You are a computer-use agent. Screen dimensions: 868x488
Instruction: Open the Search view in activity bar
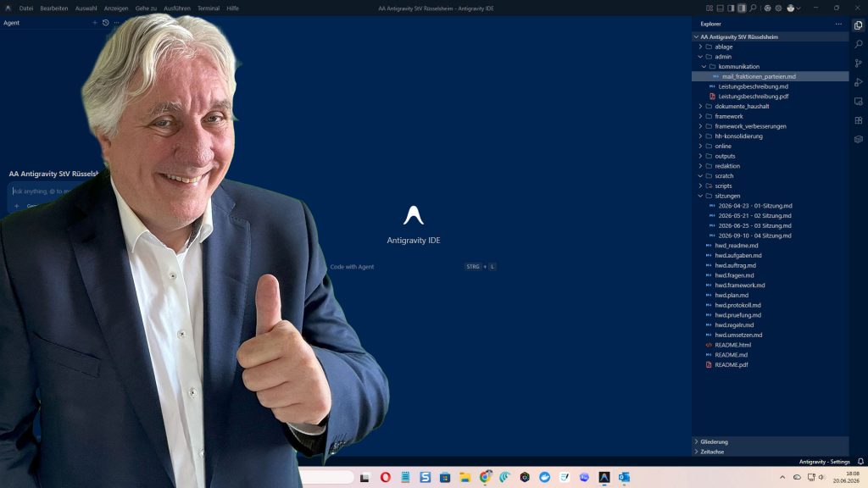point(858,44)
